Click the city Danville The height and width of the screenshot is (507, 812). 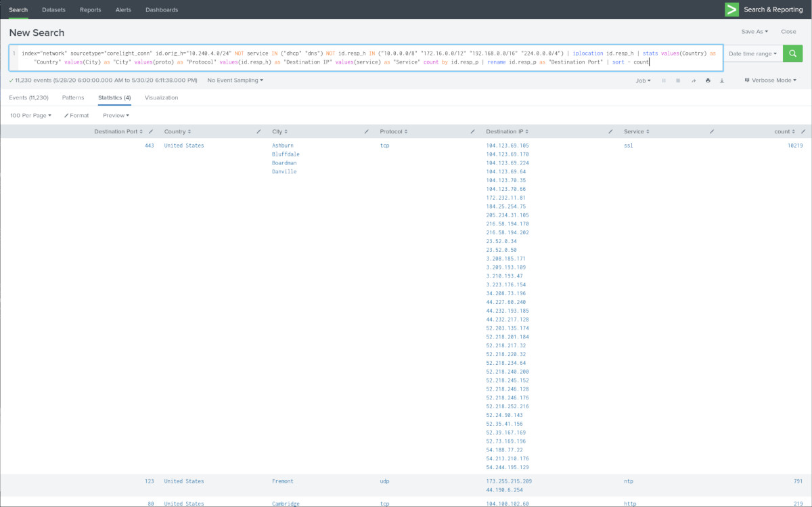coord(284,172)
